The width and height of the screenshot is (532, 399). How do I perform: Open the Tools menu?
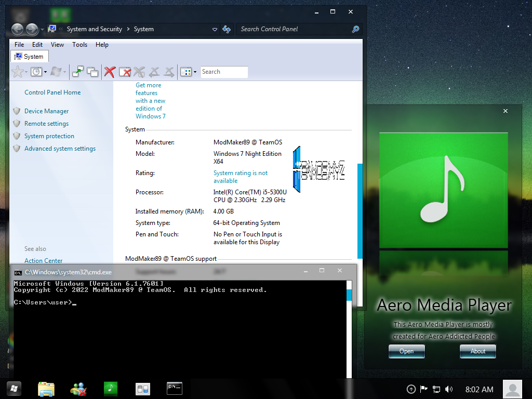coord(79,45)
